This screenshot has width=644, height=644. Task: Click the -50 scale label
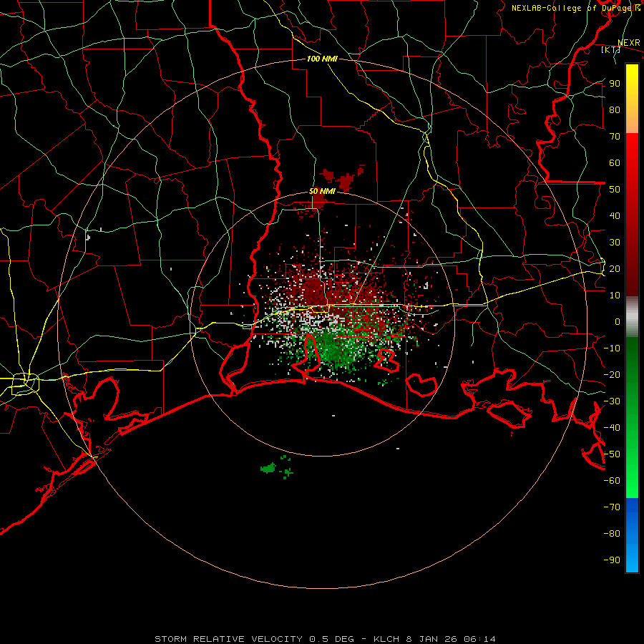tap(612, 454)
